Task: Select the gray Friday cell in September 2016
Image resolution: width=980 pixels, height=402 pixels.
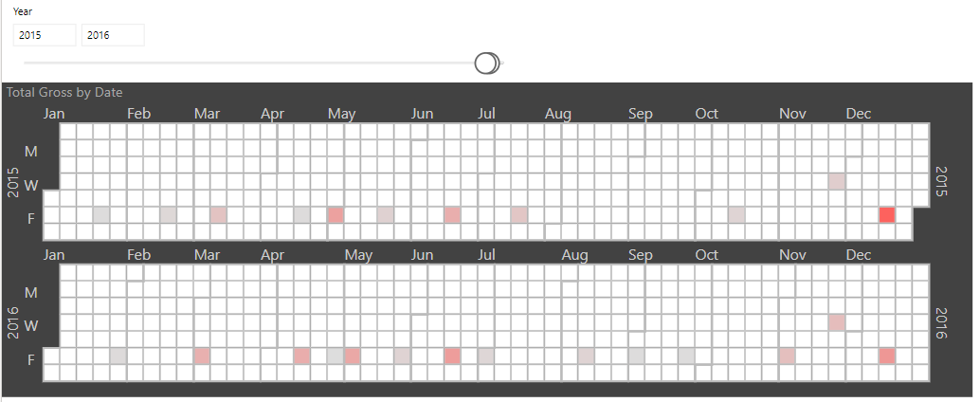Action: 636,356
